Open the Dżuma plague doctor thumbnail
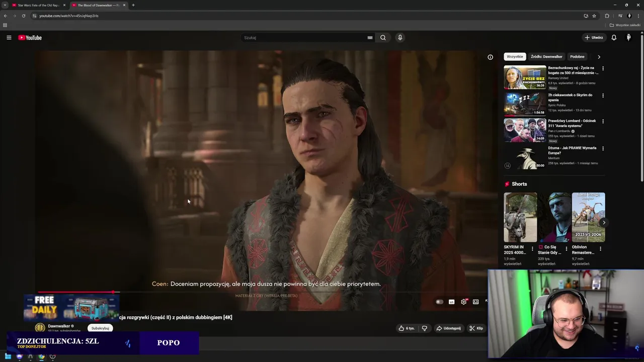Viewport: 644px width, 362px height. [525, 157]
